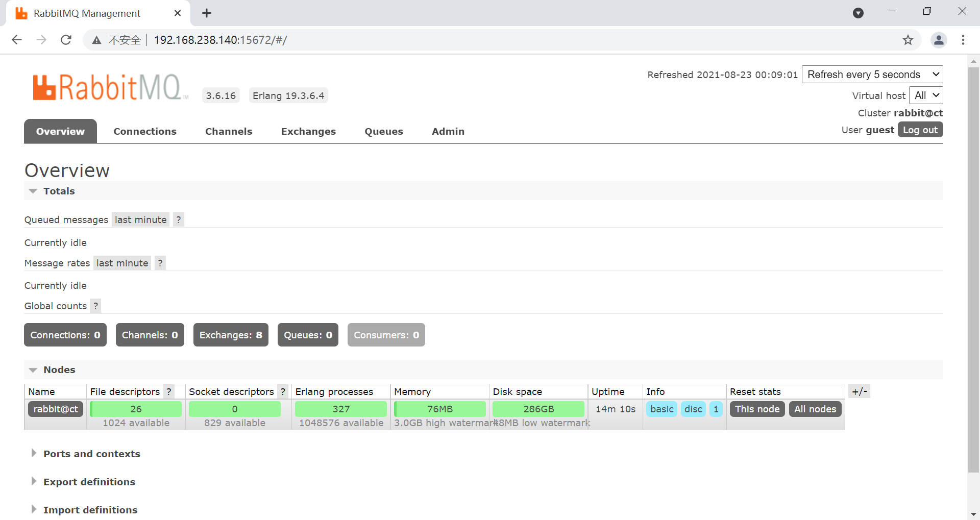This screenshot has width=980, height=520.
Task: Click the version 3.6.16 badge
Action: click(221, 95)
